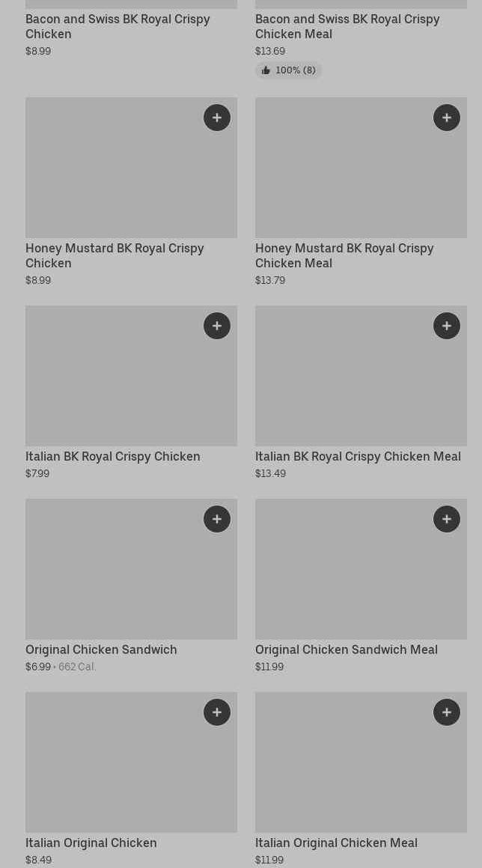482x868 pixels.
Task: Select Italian Original Chicken item name
Action: coord(91,843)
